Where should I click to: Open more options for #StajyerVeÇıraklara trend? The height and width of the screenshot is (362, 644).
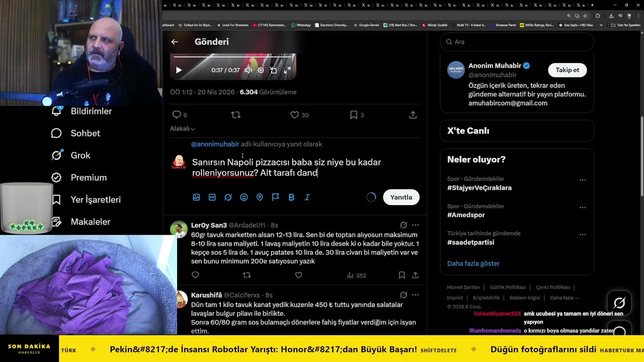click(x=582, y=180)
